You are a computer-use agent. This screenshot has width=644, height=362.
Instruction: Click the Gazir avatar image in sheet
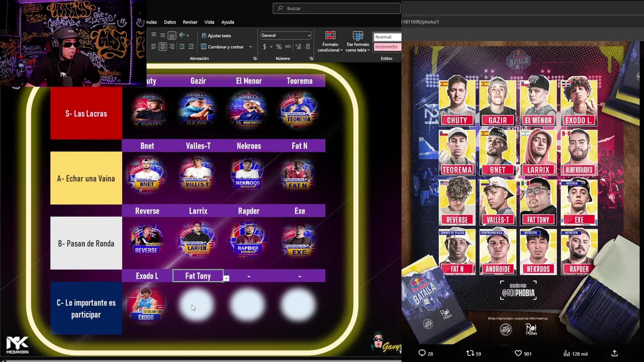click(x=197, y=109)
